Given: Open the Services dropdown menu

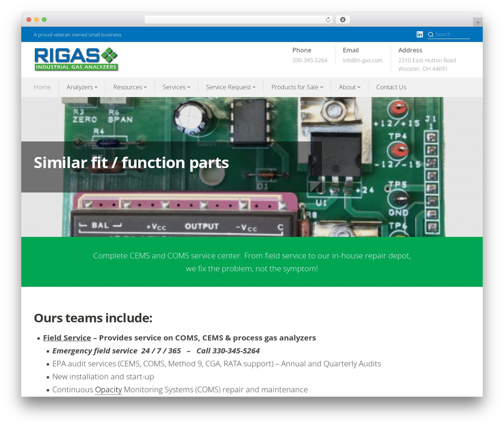Looking at the screenshot, I should 176,87.
